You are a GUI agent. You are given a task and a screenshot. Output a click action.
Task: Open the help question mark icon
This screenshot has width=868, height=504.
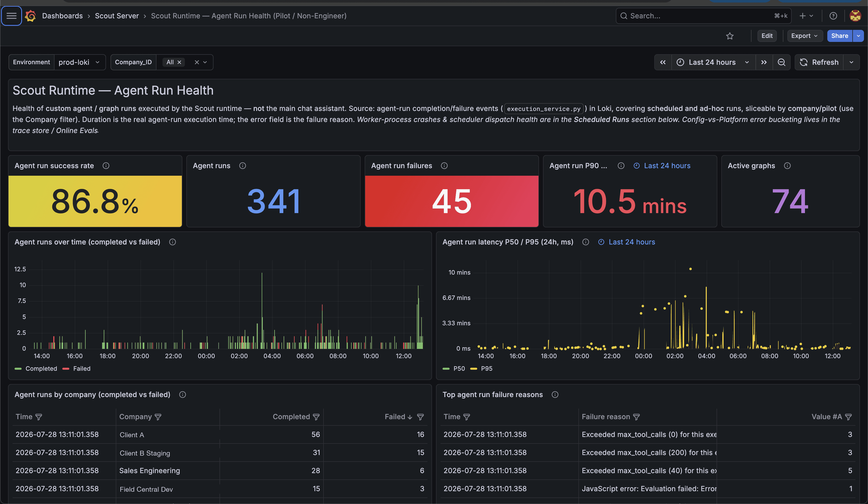coord(833,16)
